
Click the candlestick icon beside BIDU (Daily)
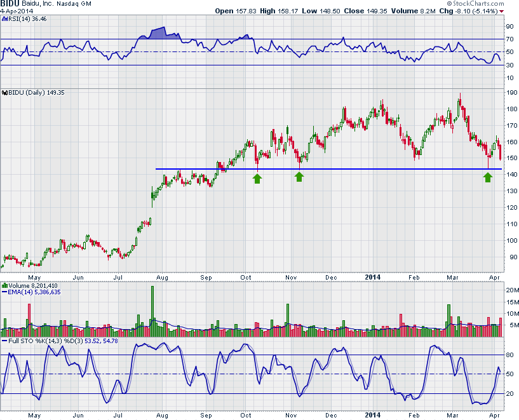[4, 93]
